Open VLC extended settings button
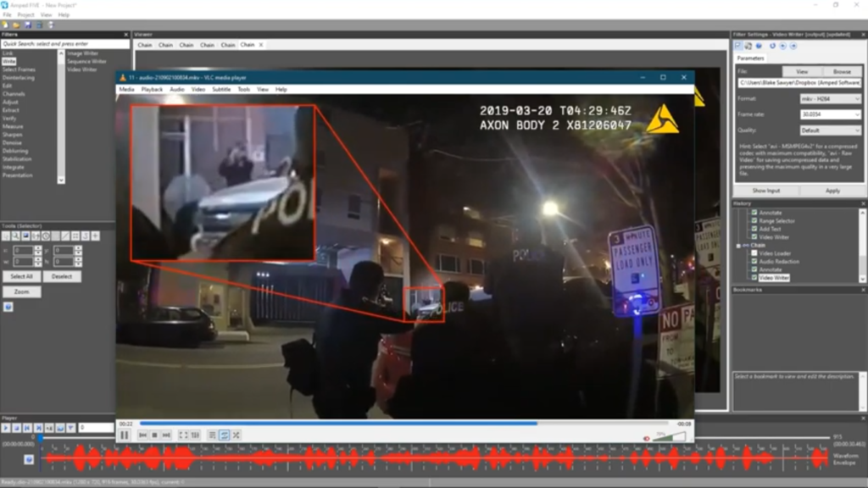Viewport: 868px width, 488px height. click(x=195, y=435)
